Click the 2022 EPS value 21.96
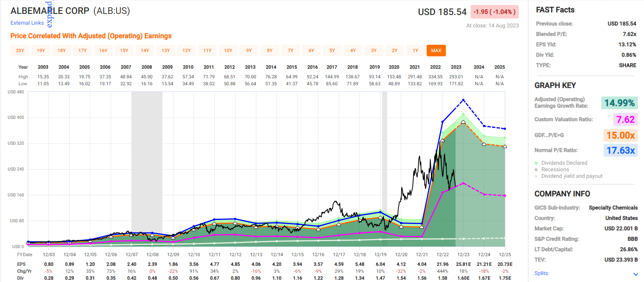 [442, 264]
